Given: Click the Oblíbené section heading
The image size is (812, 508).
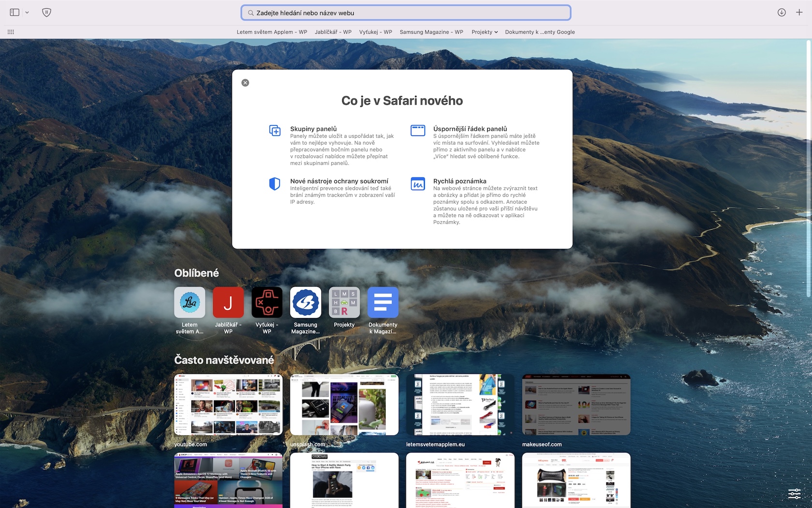Looking at the screenshot, I should coord(197,273).
